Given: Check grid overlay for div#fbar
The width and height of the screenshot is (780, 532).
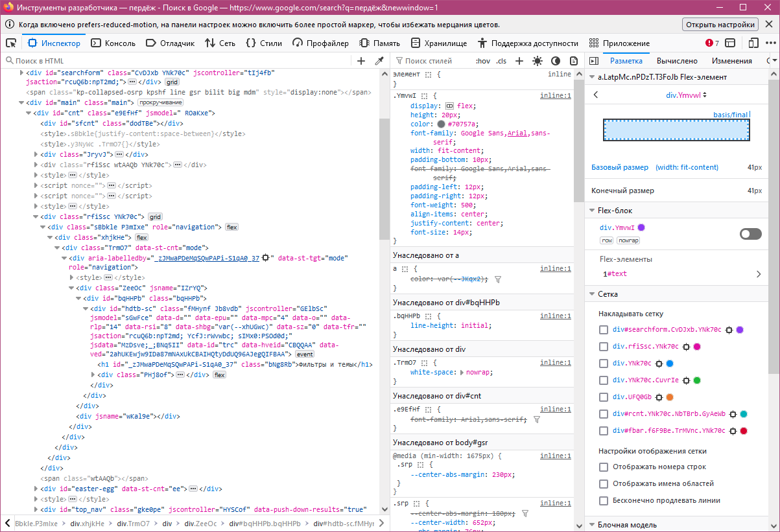Looking at the screenshot, I should [604, 431].
